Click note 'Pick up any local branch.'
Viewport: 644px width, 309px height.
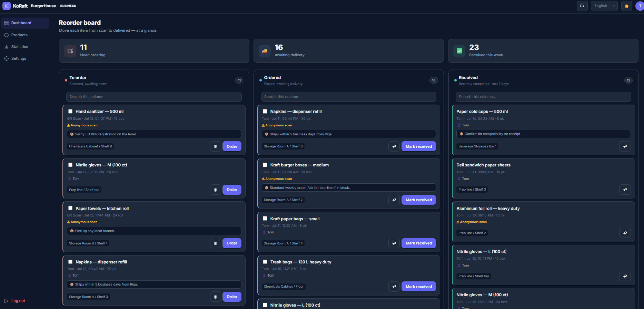click(x=154, y=231)
